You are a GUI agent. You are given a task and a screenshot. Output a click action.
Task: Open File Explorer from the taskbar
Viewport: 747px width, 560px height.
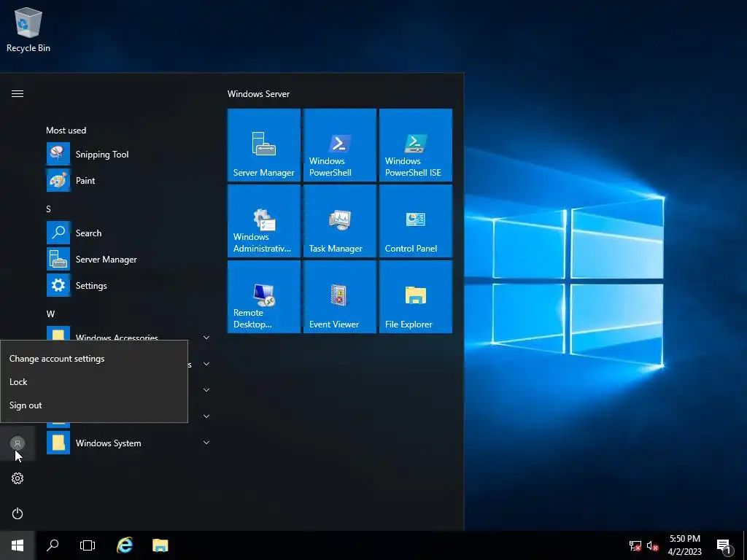click(160, 545)
